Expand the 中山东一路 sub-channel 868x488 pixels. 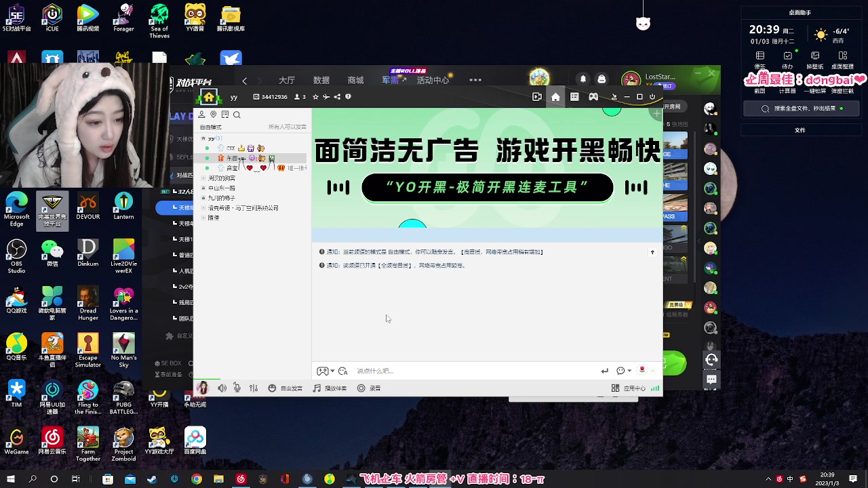point(203,188)
